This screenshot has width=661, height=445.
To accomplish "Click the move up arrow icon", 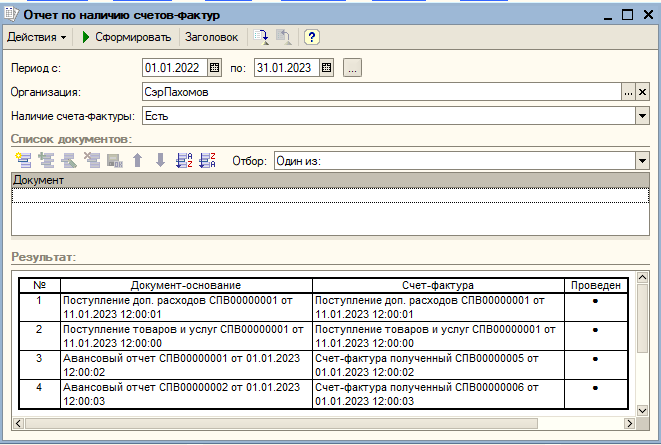I will 137,161.
